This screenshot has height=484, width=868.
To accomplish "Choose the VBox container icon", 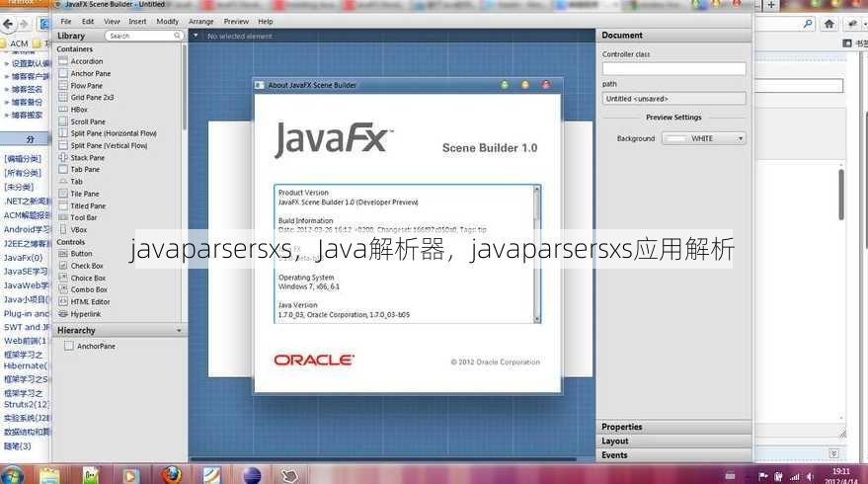I will coord(63,229).
